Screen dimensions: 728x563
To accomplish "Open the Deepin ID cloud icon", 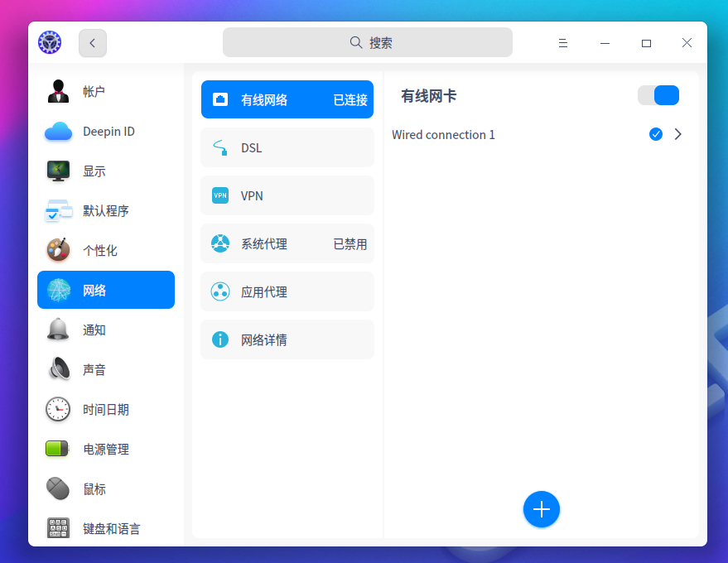I will click(x=58, y=132).
